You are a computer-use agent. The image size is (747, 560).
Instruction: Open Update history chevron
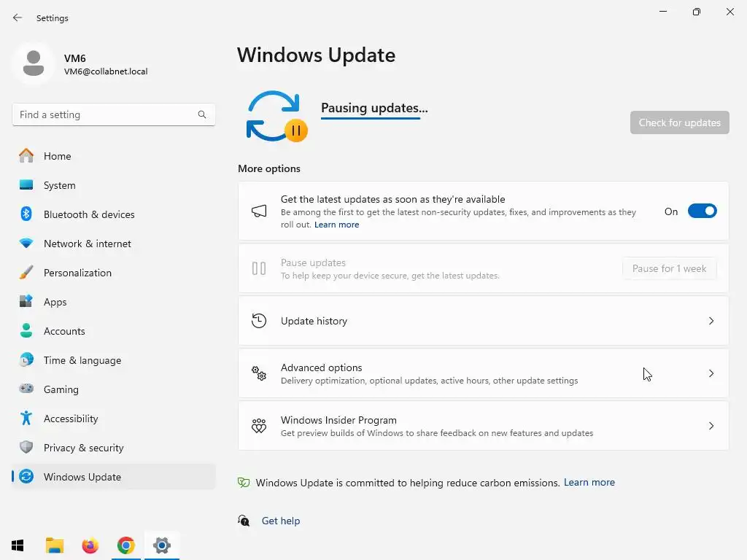(711, 321)
